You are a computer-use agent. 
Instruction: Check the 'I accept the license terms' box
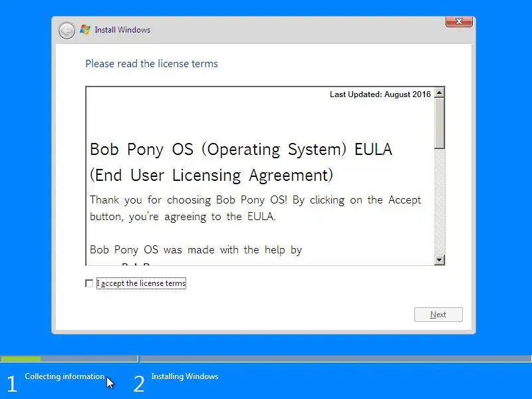[x=89, y=283]
